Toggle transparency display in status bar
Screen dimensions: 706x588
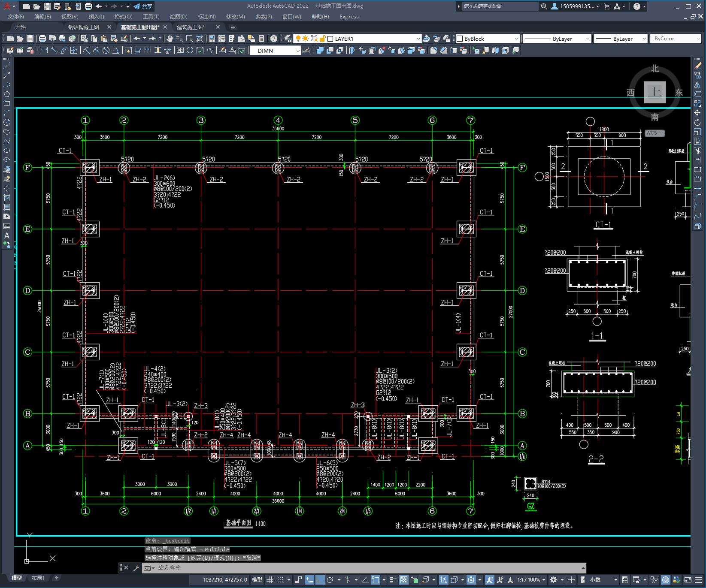pyautogui.click(x=404, y=580)
